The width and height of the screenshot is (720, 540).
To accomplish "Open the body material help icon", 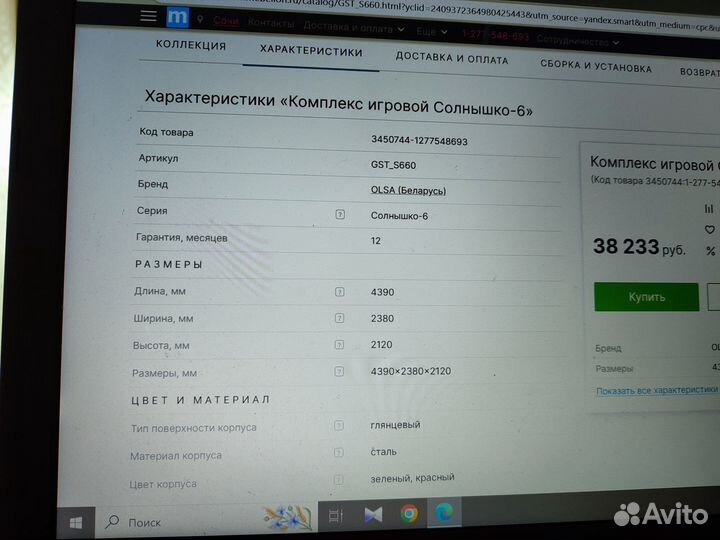I will 338,452.
